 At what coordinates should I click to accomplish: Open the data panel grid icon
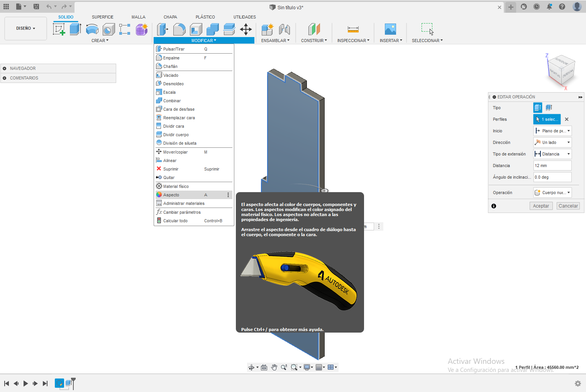tap(6, 7)
